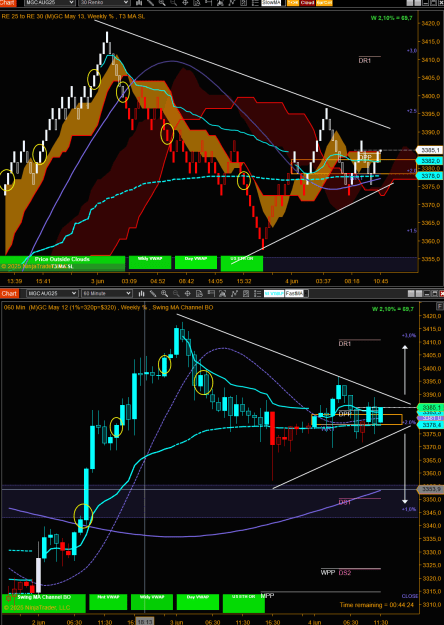This screenshot has width=444, height=625.
Task: Toggle the SlowMA button in upper chart toolbar
Action: [x=271, y=2]
